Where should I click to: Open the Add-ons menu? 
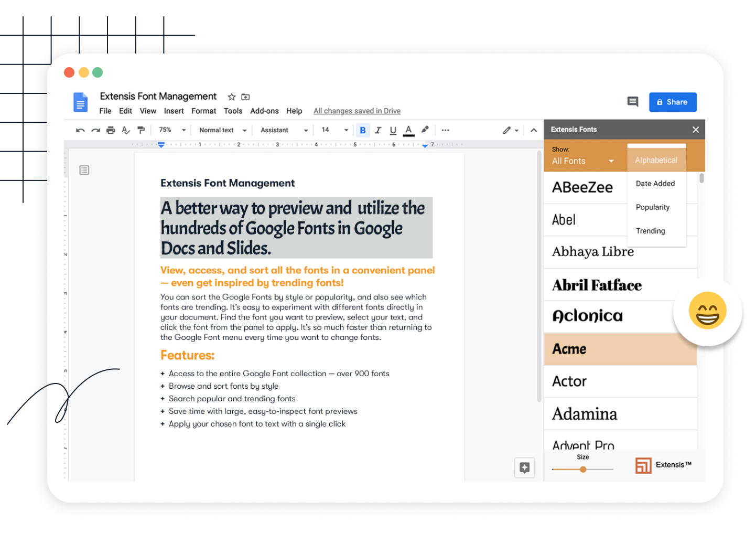(264, 111)
